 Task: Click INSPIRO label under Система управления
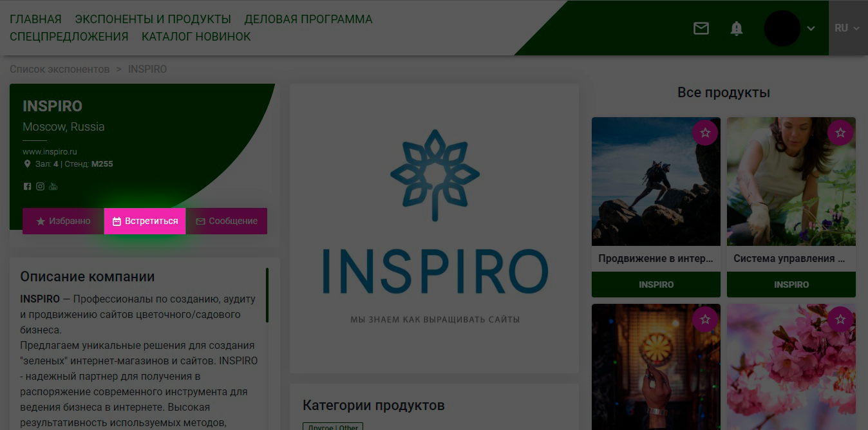coord(791,285)
